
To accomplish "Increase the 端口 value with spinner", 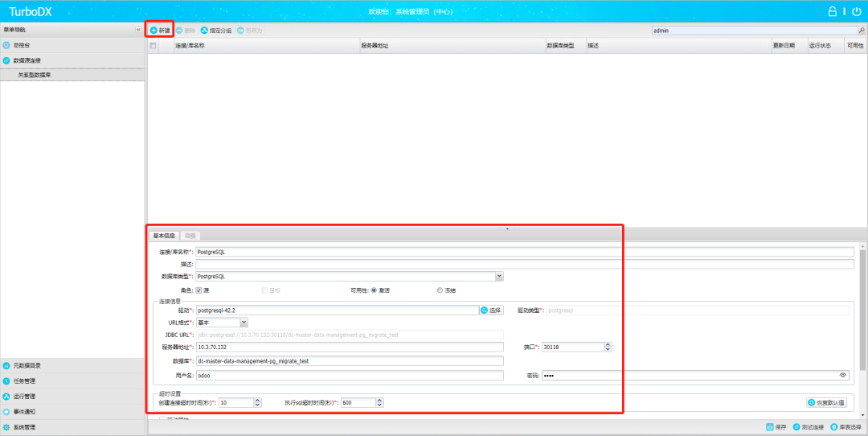I will click(608, 344).
